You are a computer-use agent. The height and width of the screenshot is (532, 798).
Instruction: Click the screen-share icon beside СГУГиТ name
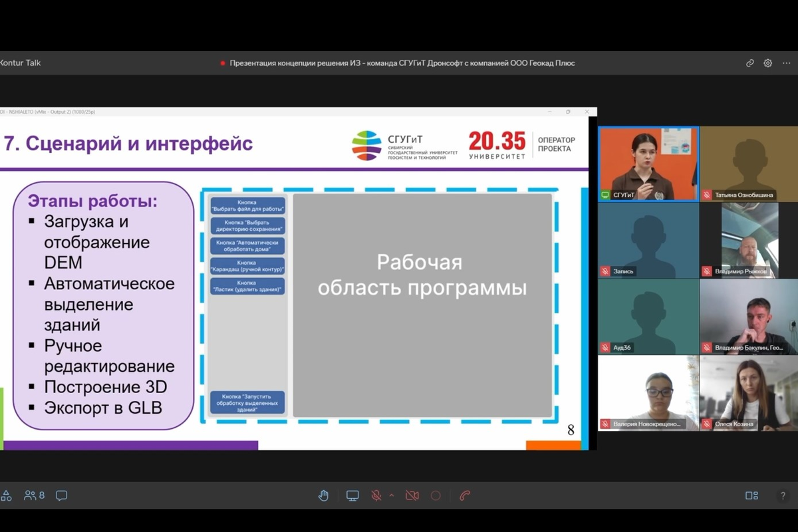pyautogui.click(x=605, y=195)
